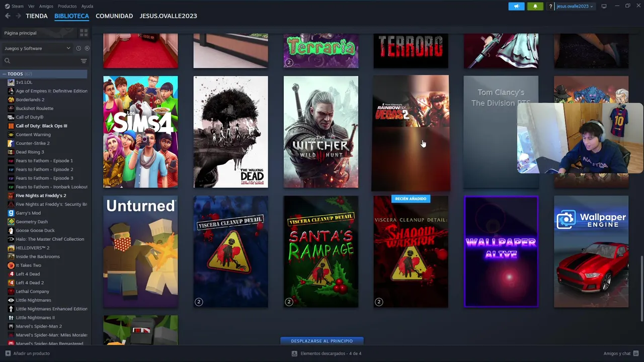This screenshot has width=644, height=362.
Task: Select Marvel's Spider-Man 2 in sidebar
Action: click(x=39, y=326)
